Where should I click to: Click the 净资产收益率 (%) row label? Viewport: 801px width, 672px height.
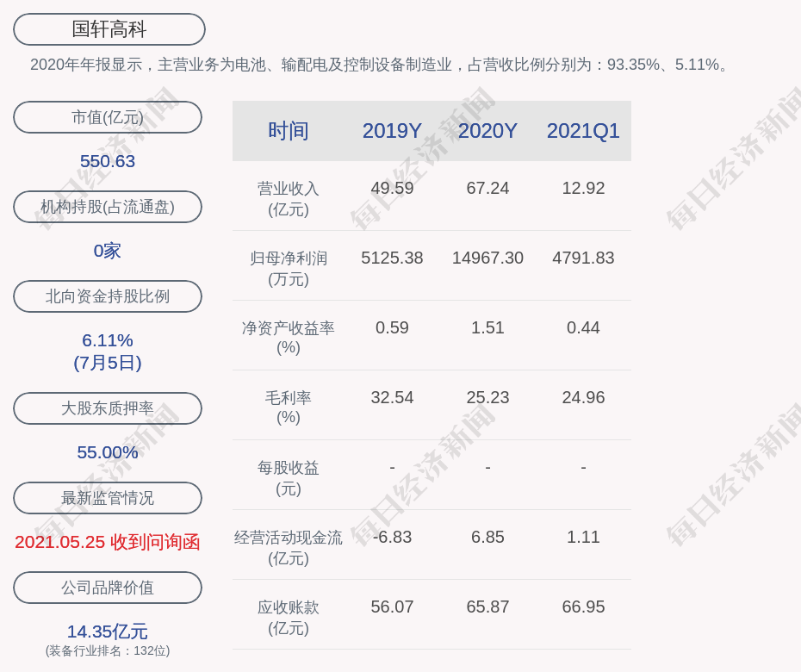click(289, 338)
